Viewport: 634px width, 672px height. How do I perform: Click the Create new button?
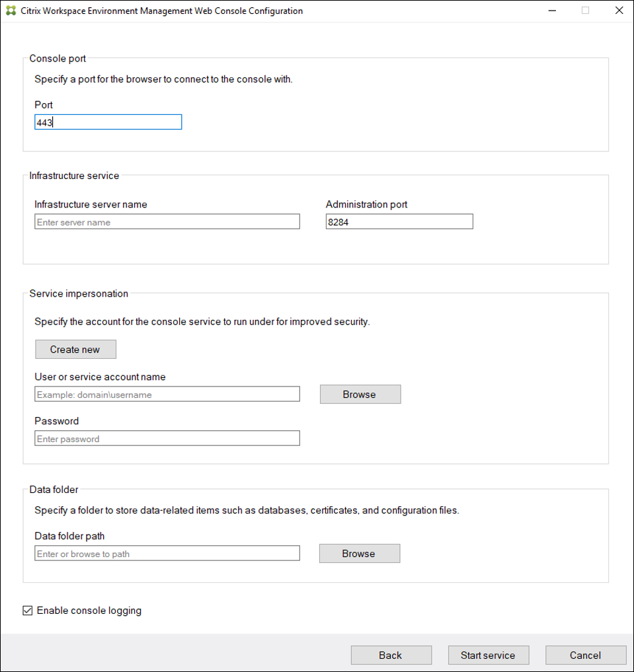(75, 349)
